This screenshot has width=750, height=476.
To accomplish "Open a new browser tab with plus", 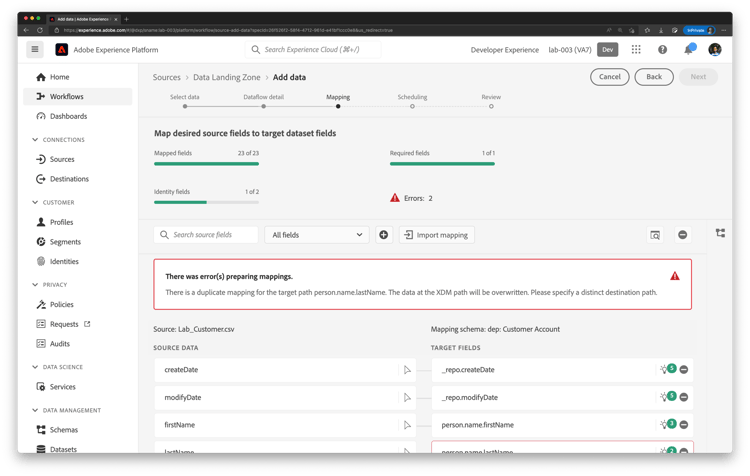I will pyautogui.click(x=126, y=19).
